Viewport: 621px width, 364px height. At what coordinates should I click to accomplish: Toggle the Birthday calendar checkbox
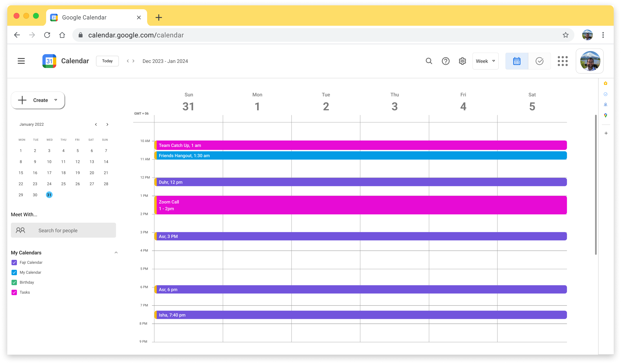tap(14, 282)
